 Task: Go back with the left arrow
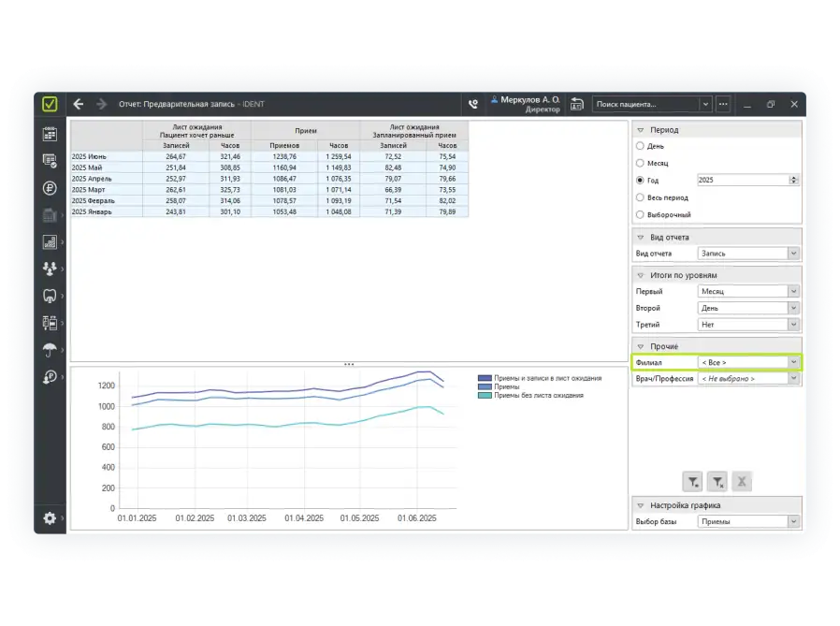coord(79,105)
